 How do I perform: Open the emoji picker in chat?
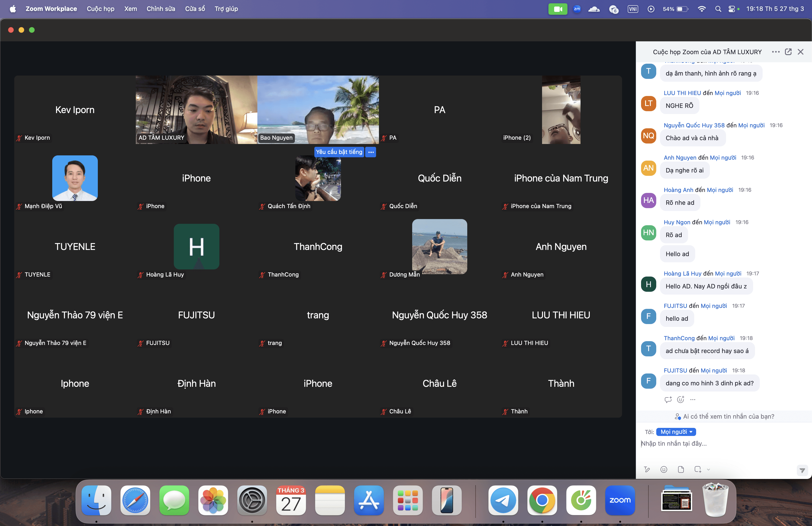(664, 469)
